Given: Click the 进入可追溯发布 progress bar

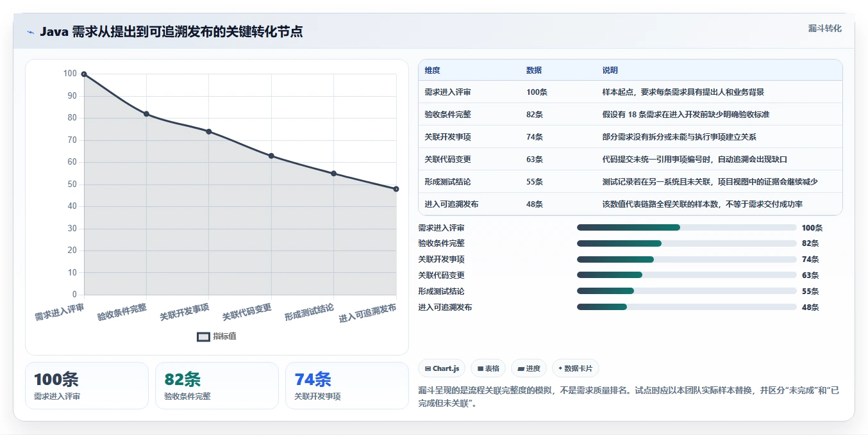Looking at the screenshot, I should (687, 307).
